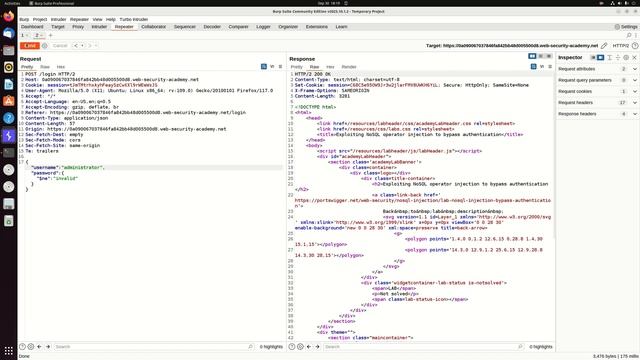Screen dimensions: 640x360
Task: Open the Intruder tab
Action: click(99, 27)
